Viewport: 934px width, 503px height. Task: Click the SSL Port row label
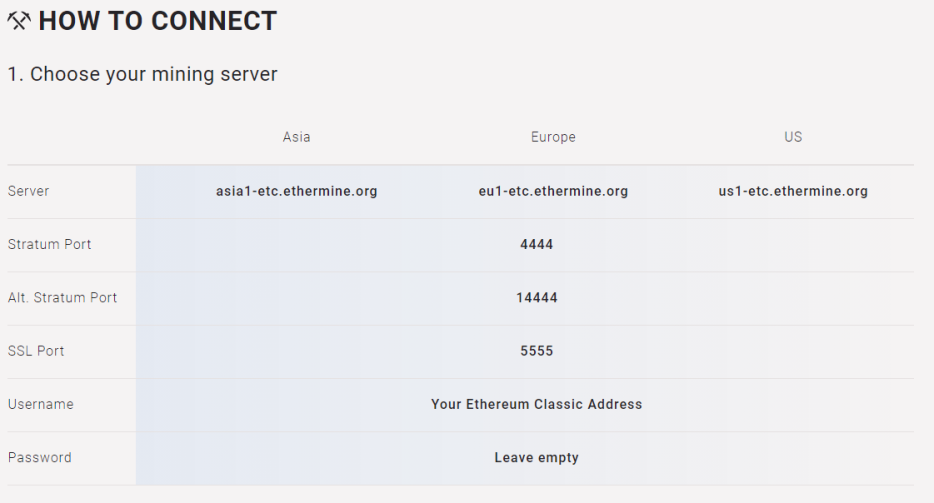36,351
